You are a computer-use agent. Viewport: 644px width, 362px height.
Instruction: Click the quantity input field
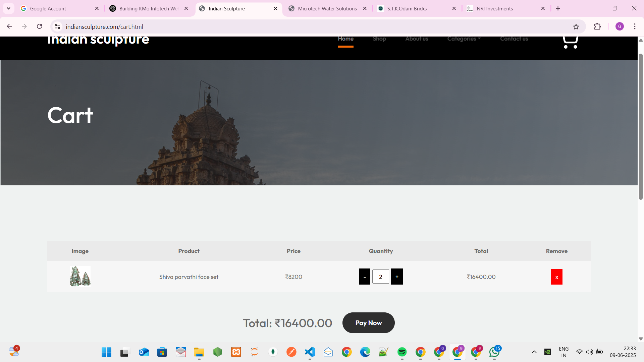(x=381, y=277)
